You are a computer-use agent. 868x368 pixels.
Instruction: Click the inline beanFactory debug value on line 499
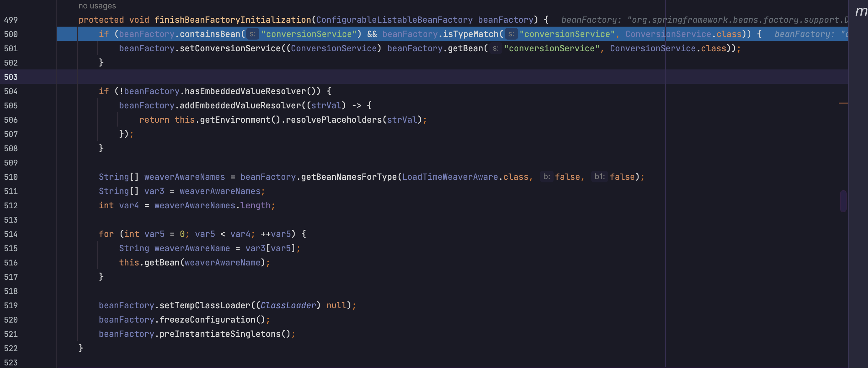(704, 20)
